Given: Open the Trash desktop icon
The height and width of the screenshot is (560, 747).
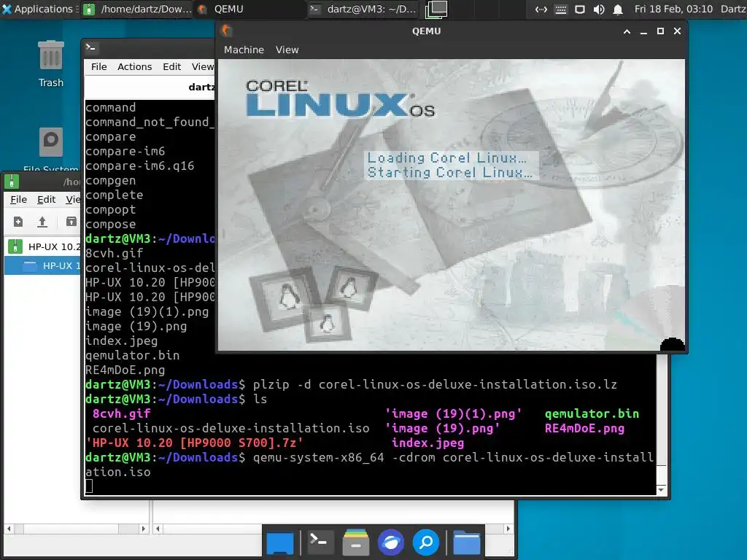Looking at the screenshot, I should click(50, 64).
